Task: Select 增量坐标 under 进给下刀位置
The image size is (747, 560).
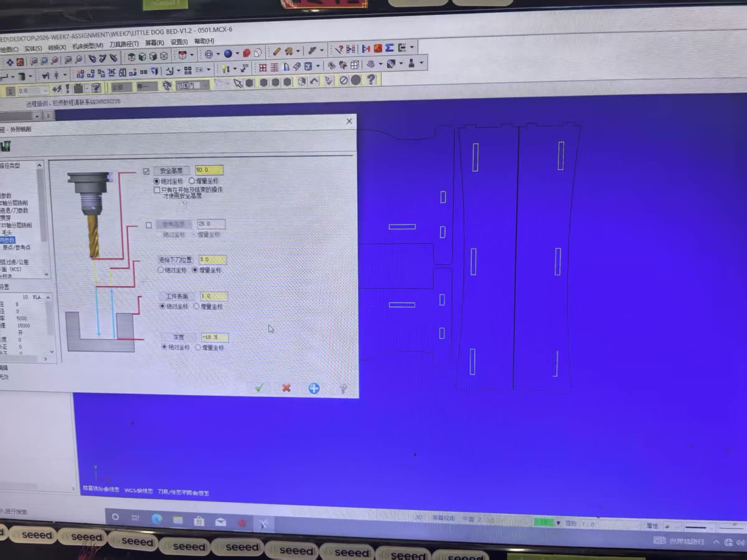Action: point(195,270)
